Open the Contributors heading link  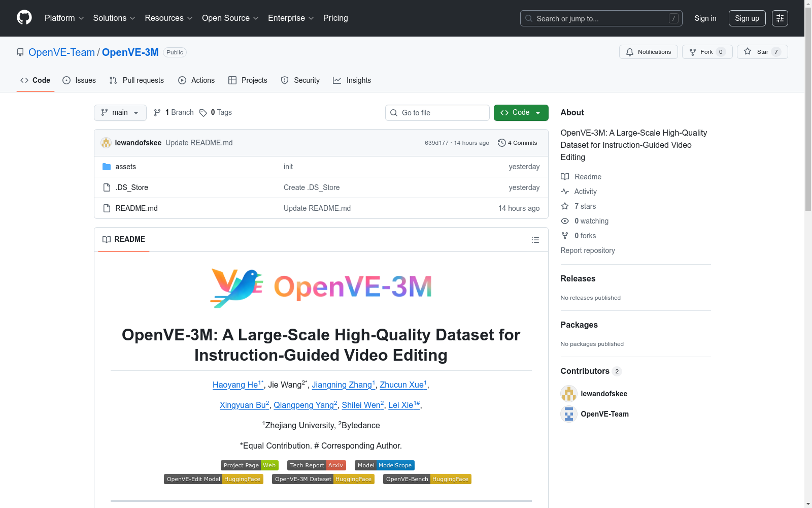pyautogui.click(x=591, y=371)
